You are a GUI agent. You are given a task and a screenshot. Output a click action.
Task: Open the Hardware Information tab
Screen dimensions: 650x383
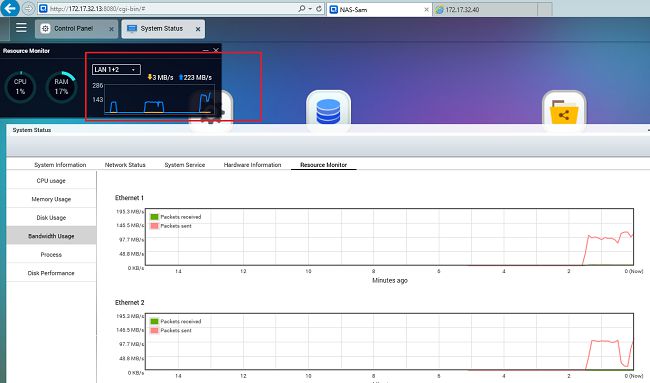[x=252, y=165]
